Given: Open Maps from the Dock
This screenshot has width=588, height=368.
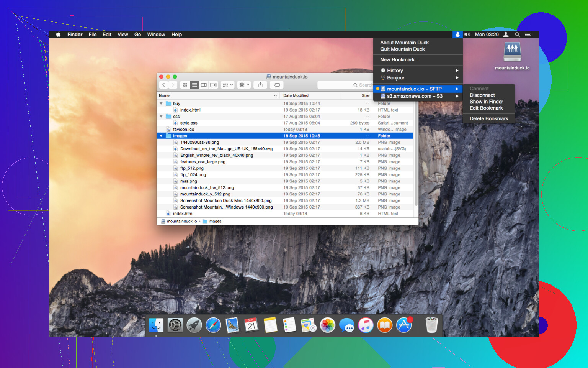Looking at the screenshot, I should pyautogui.click(x=309, y=325).
